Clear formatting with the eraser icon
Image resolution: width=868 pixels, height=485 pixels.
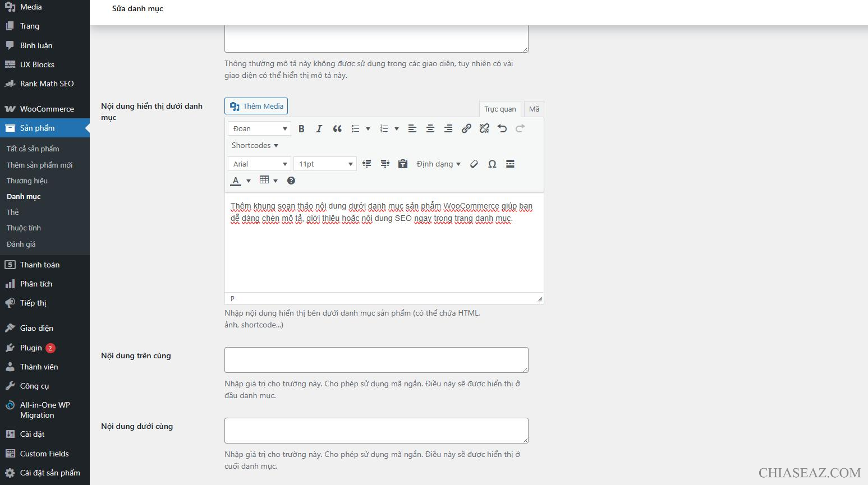[474, 164]
